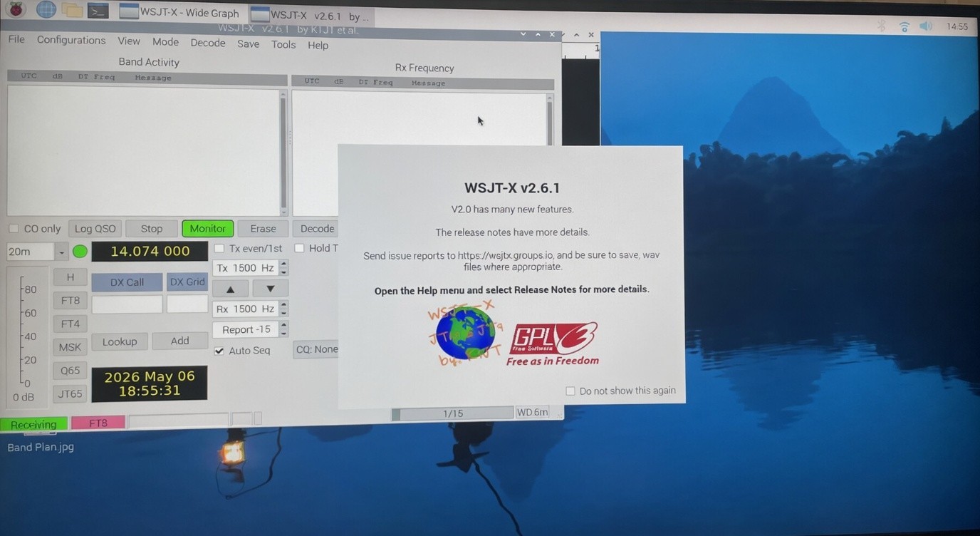
Task: Click the 14.074 000 frequency display
Action: click(150, 251)
